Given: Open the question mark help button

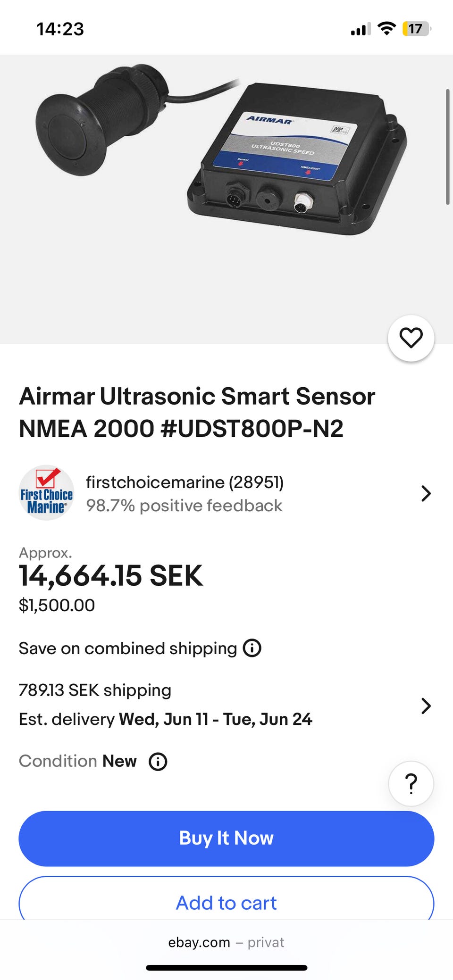Looking at the screenshot, I should [411, 784].
